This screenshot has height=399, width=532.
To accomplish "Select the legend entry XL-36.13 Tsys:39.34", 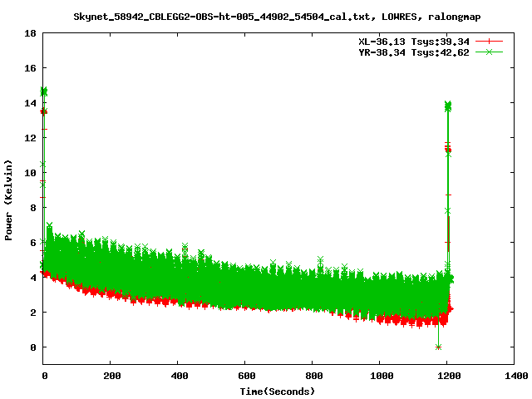I will coord(414,42).
